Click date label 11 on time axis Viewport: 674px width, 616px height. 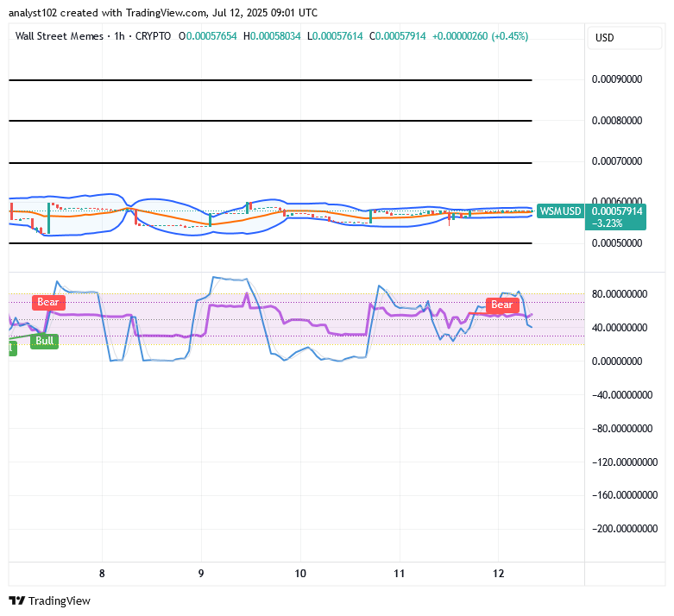[400, 574]
